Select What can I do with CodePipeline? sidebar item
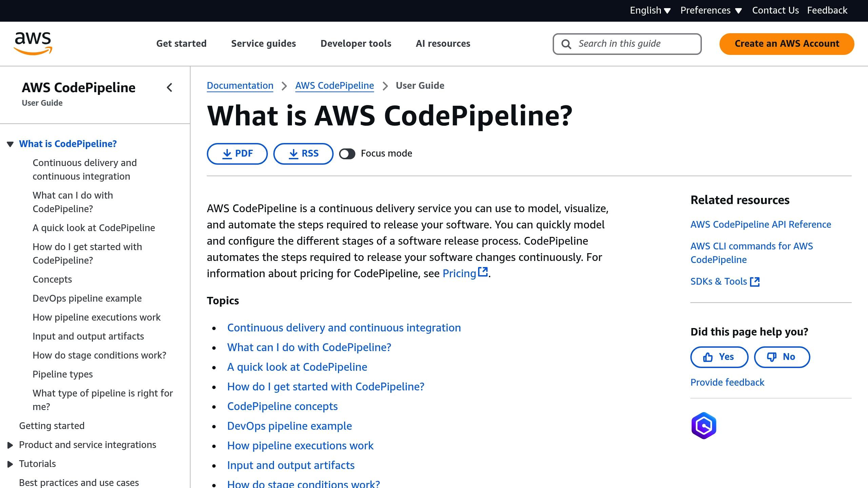Viewport: 868px width, 488px height. pos(73,202)
